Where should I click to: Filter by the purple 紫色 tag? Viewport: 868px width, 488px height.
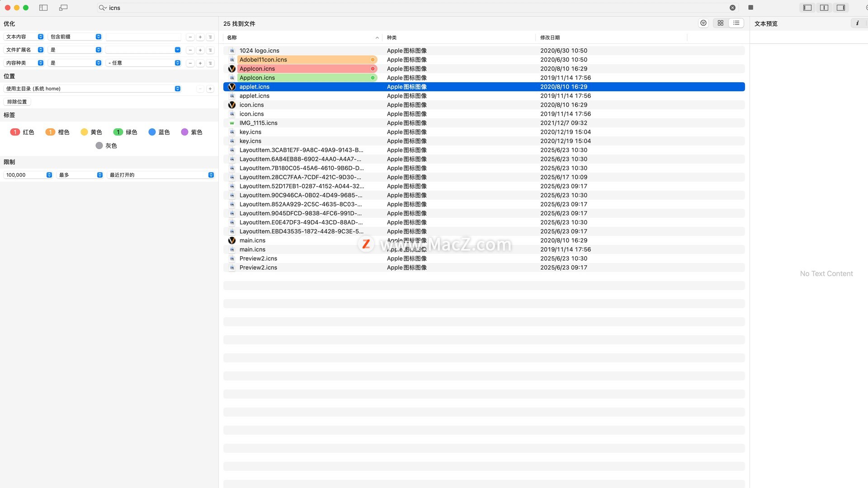(192, 132)
